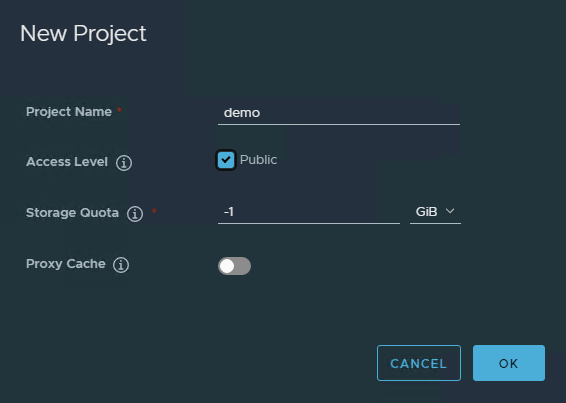Image resolution: width=566 pixels, height=403 pixels.
Task: Click the Storage Quota value field showing -1
Action: (x=309, y=212)
